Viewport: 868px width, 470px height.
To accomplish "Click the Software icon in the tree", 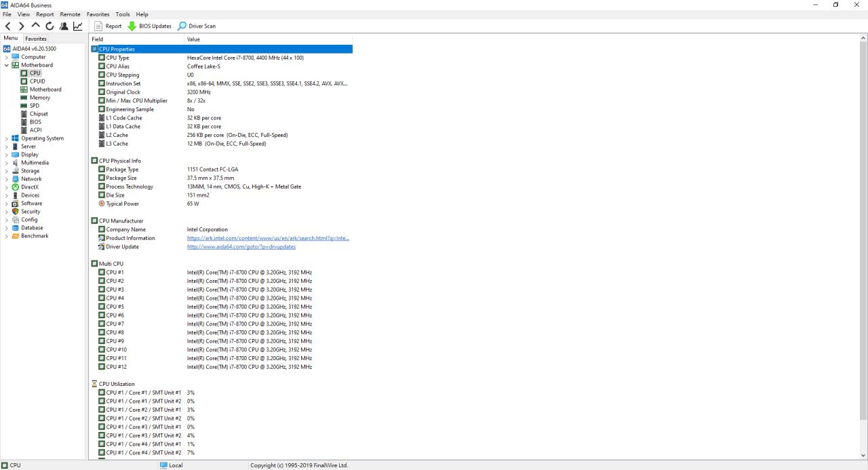I will 16,203.
